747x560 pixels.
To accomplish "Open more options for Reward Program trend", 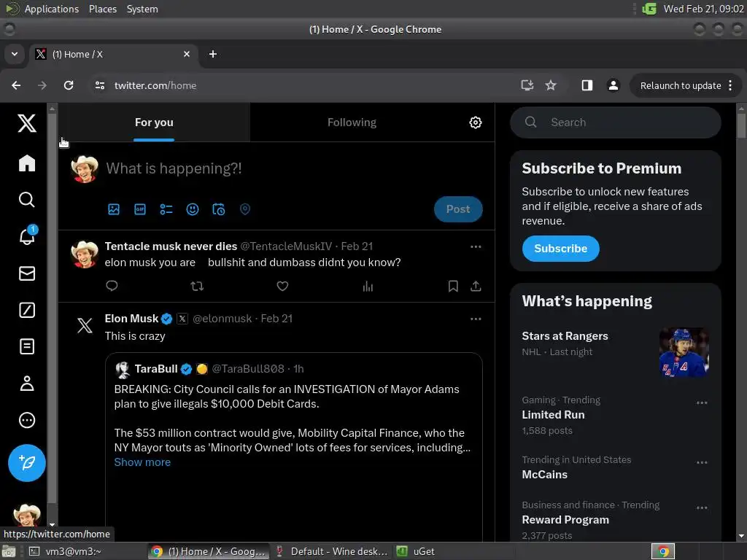I will click(702, 507).
